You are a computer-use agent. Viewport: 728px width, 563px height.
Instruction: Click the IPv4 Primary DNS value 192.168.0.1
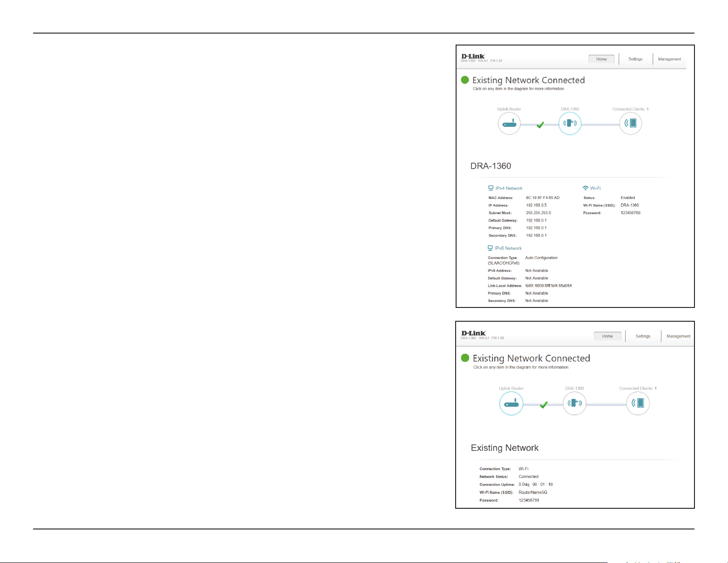(x=536, y=228)
